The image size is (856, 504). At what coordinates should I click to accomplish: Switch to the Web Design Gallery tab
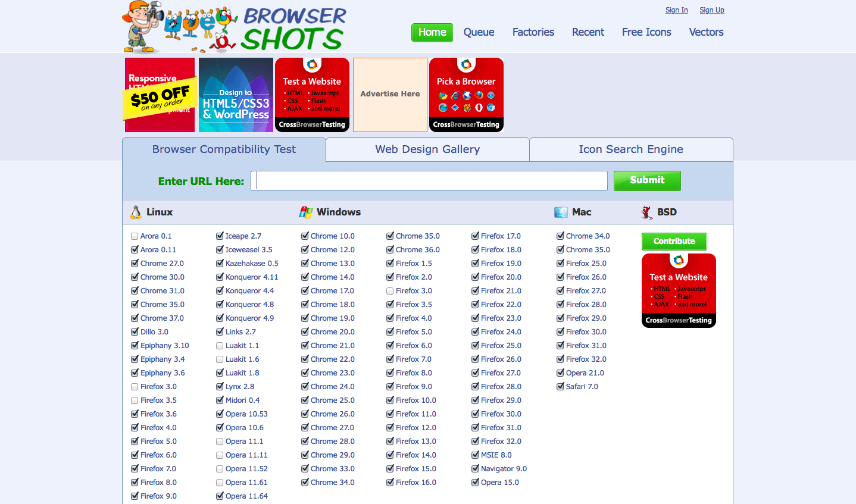point(427,149)
